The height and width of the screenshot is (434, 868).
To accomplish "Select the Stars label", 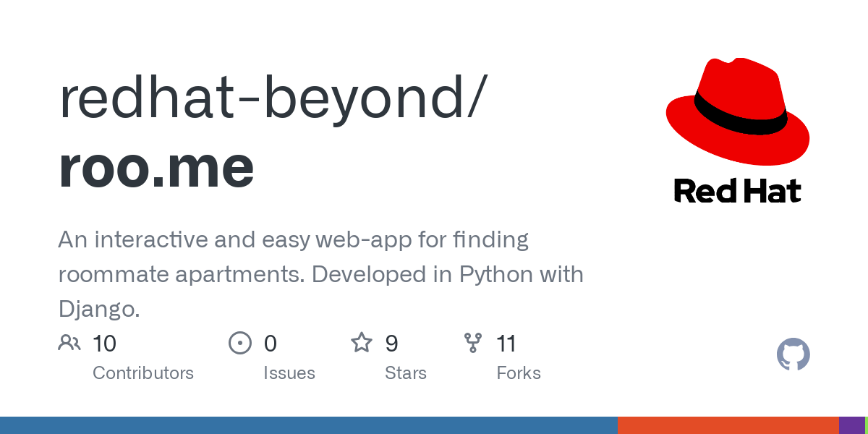I will click(x=406, y=373).
